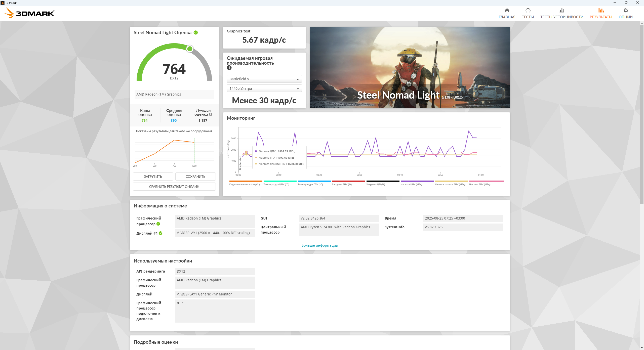This screenshot has height=350, width=644.
Task: Click the 3DMark logo in the header
Action: (x=30, y=13)
